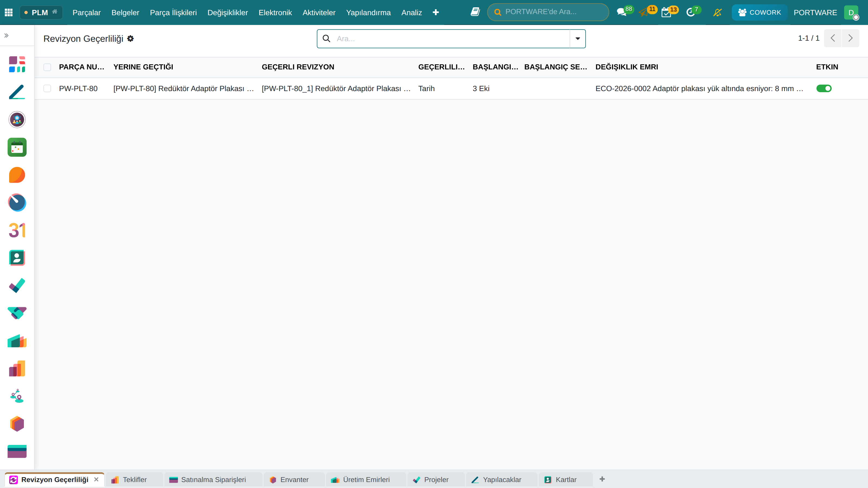Close the Revizyon Geçerliliği tab
868x488 pixels.
pyautogui.click(x=96, y=479)
